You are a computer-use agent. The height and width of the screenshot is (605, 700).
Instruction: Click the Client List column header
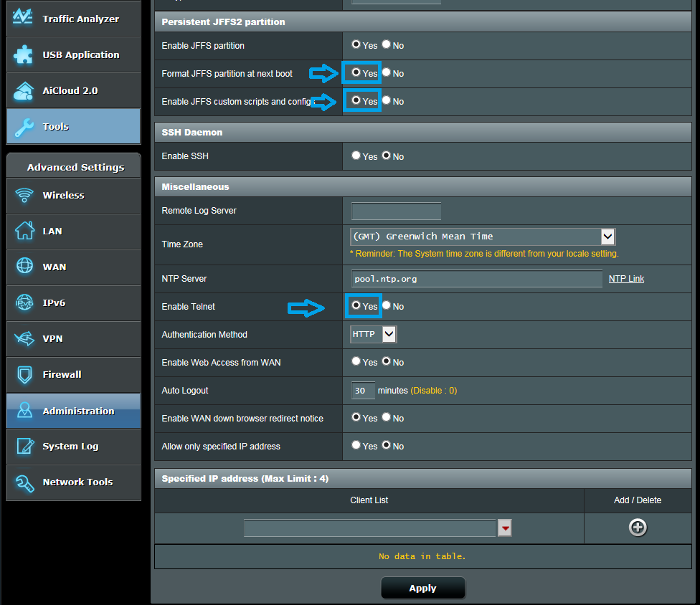[x=369, y=500]
